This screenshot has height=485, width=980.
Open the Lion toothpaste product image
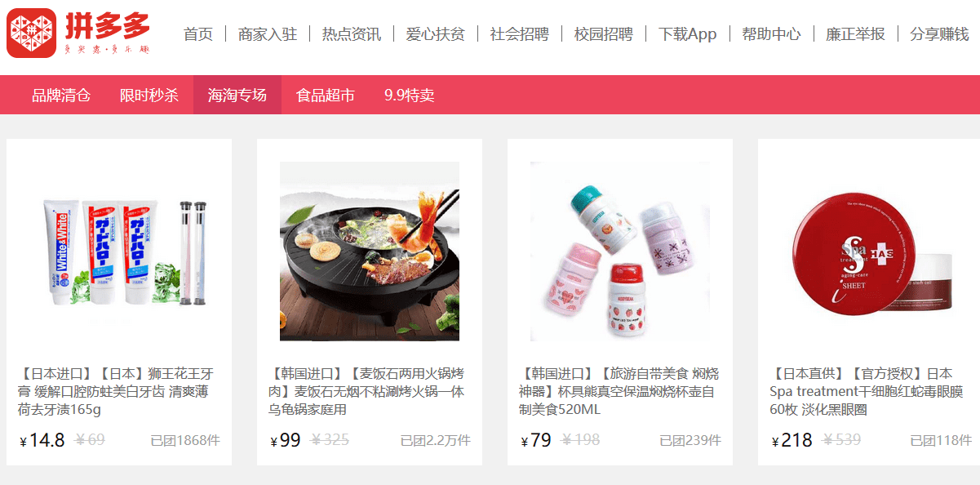pos(119,251)
